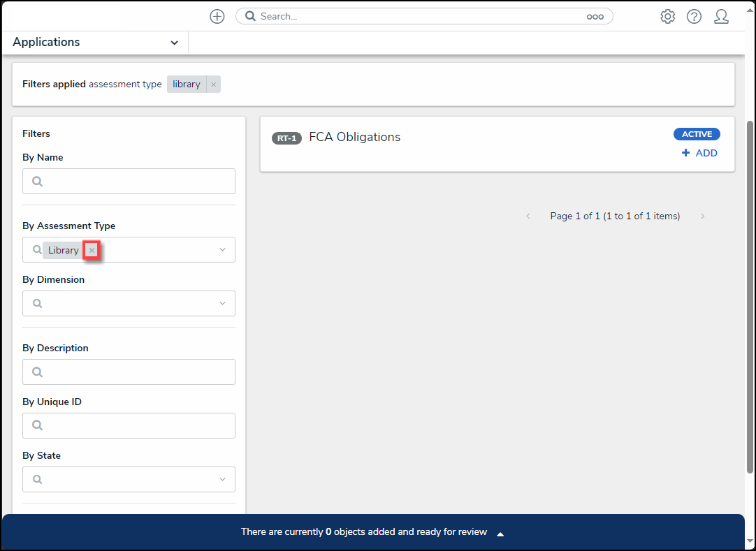
Task: Expand the review tray up arrow
Action: point(500,534)
